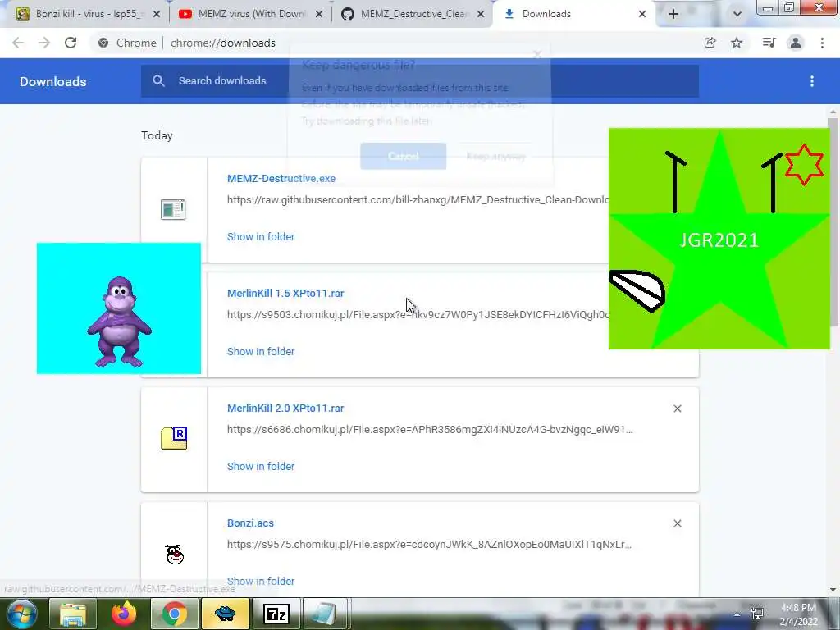The width and height of the screenshot is (840, 630).
Task: Launch Firefox from the taskbar
Action: pyautogui.click(x=124, y=614)
